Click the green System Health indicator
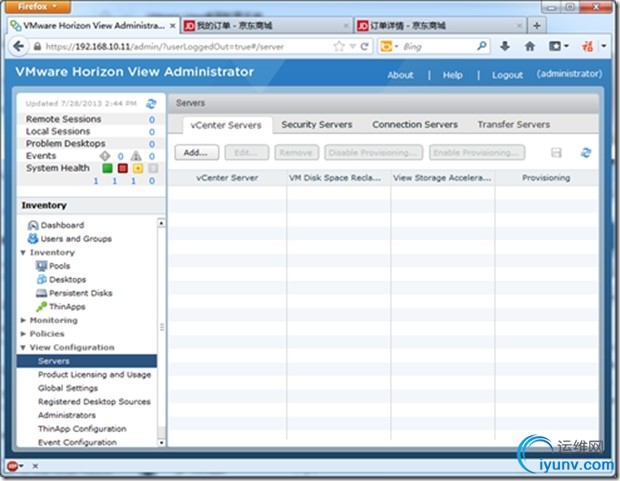 pyautogui.click(x=107, y=168)
